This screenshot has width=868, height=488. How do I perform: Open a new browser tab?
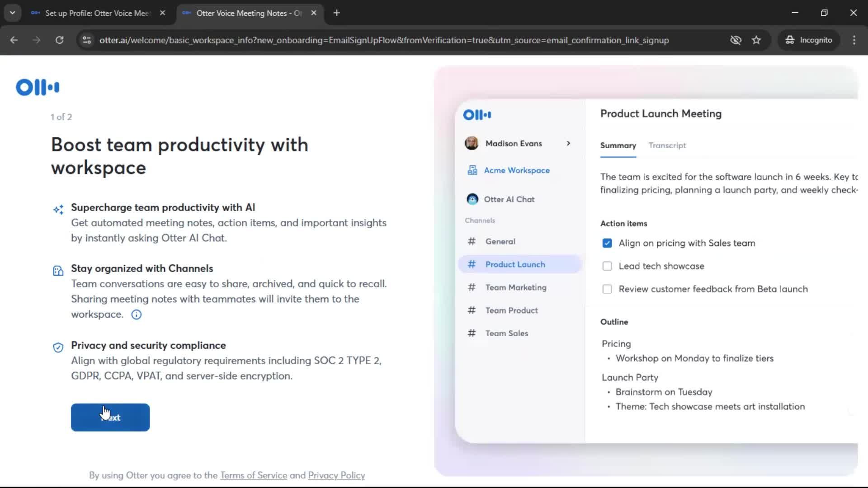(336, 13)
